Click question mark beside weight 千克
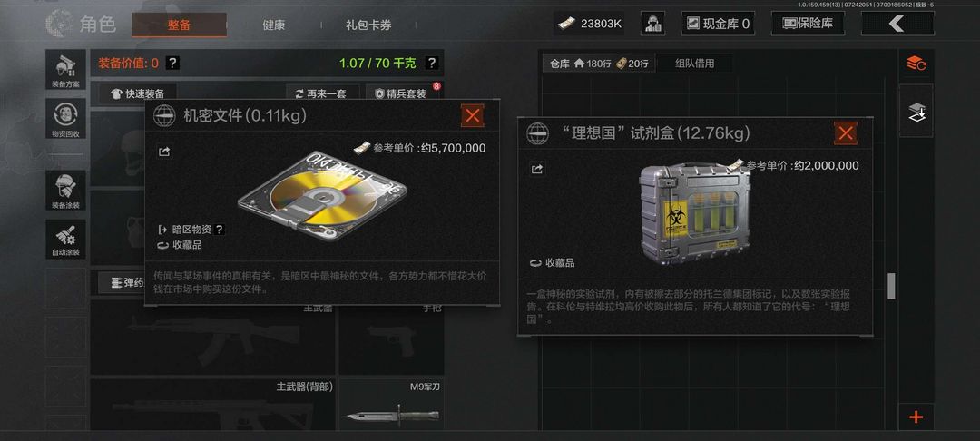This screenshot has height=441, width=980. [x=431, y=63]
